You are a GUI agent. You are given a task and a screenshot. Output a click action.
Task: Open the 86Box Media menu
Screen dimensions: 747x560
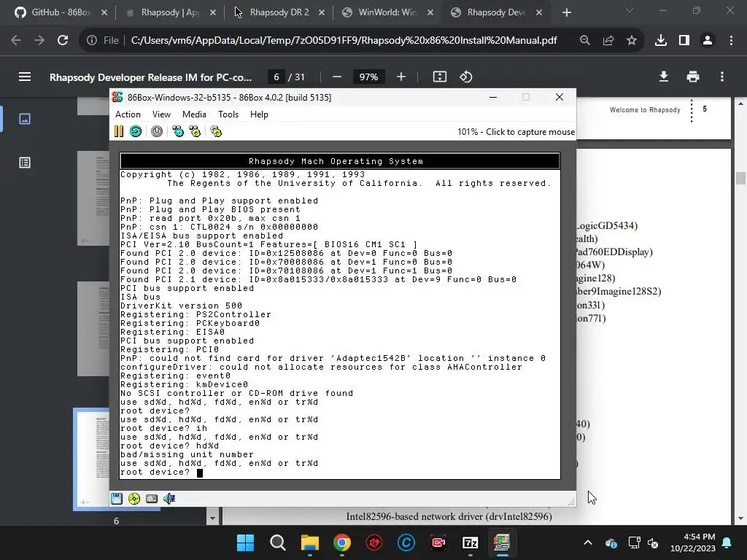[x=194, y=114]
